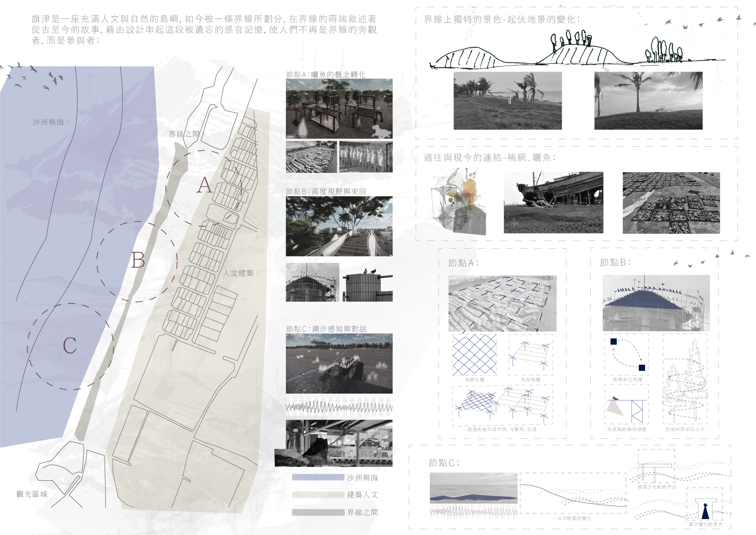Screen dimensions: 756x535
Task: Click the intro paragraph starting 旗津是一座充滿人文
Action: click(x=204, y=30)
